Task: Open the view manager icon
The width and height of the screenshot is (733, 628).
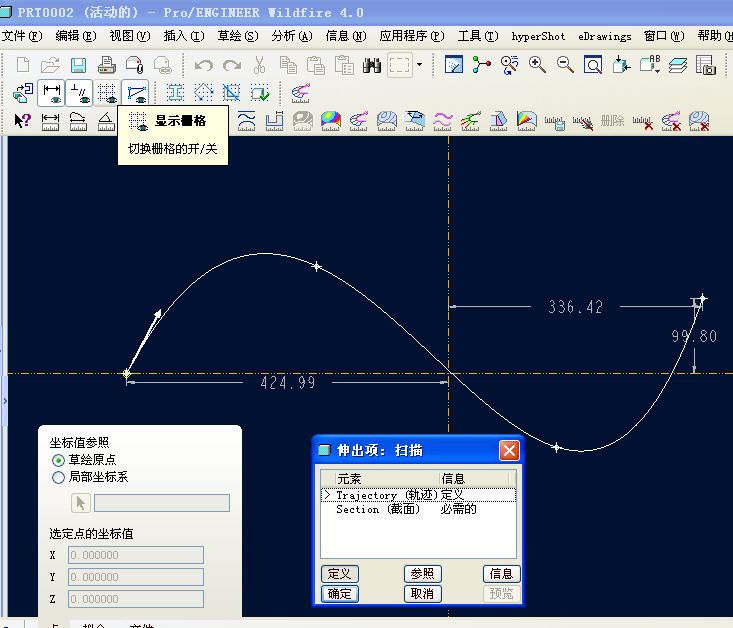Action: tap(706, 65)
